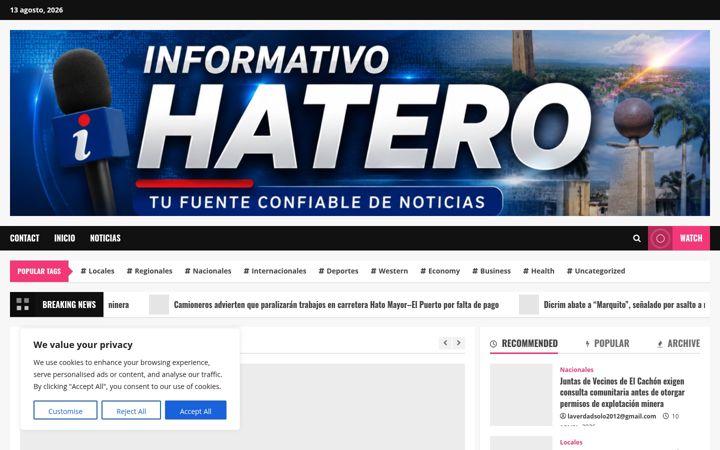720x450 pixels.
Task: Click clock icon beside post date 10
Action: coord(666,416)
